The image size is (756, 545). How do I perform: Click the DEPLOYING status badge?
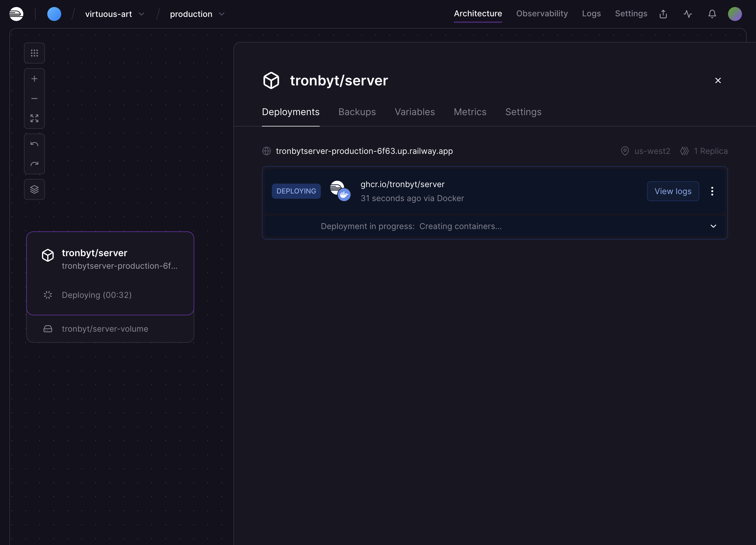296,191
